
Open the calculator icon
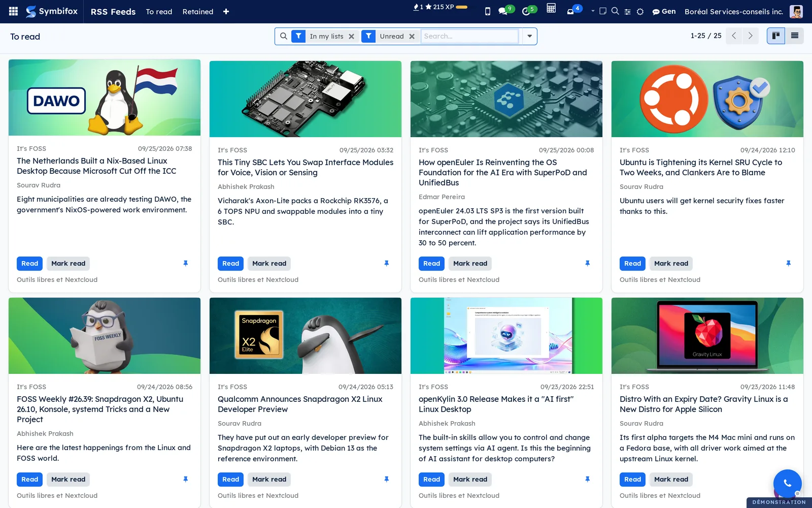point(551,8)
